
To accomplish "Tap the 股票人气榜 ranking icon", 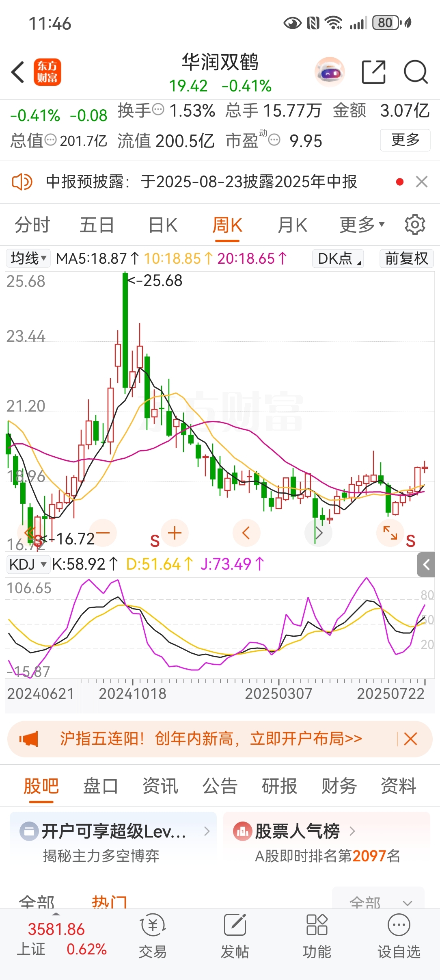I will click(242, 831).
